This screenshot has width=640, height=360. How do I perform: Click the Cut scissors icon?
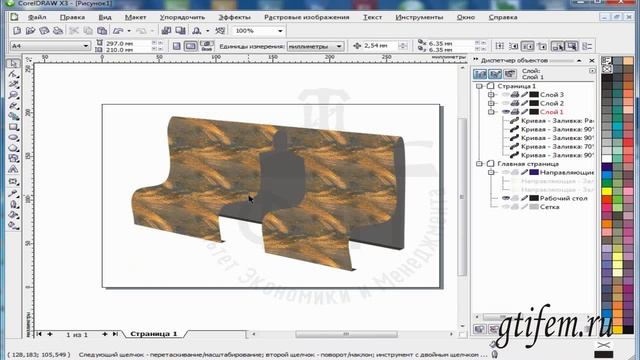click(74, 31)
